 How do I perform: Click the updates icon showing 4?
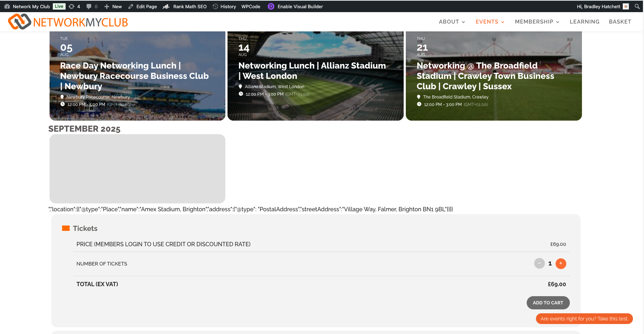coord(71,6)
